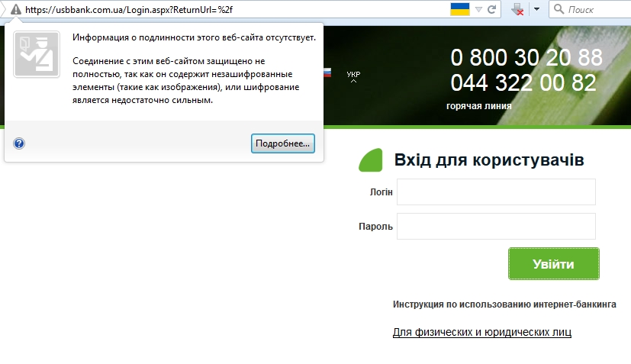Click the phone number 044 322 00 82
Viewport: 631px width, 364px height.
coord(523,83)
